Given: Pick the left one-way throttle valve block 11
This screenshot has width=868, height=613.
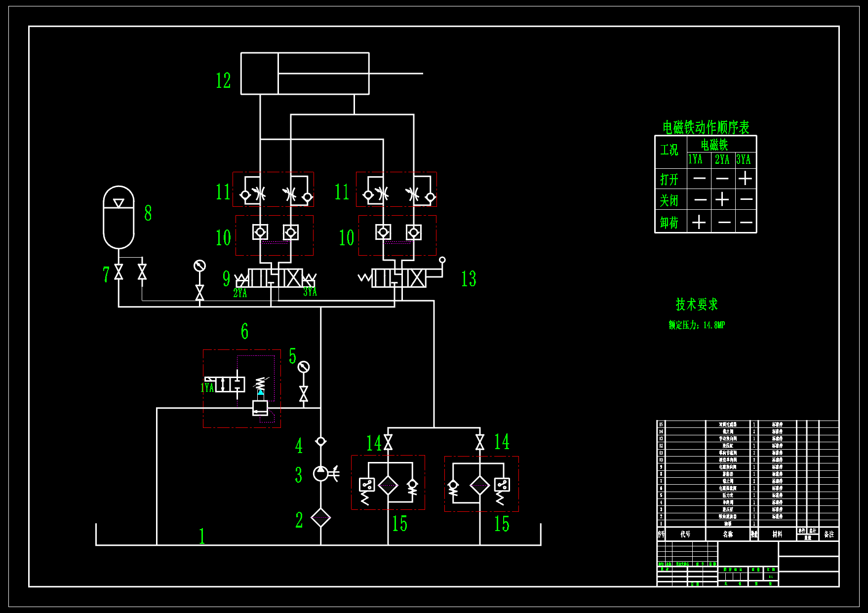Looking at the screenshot, I should click(x=274, y=189).
